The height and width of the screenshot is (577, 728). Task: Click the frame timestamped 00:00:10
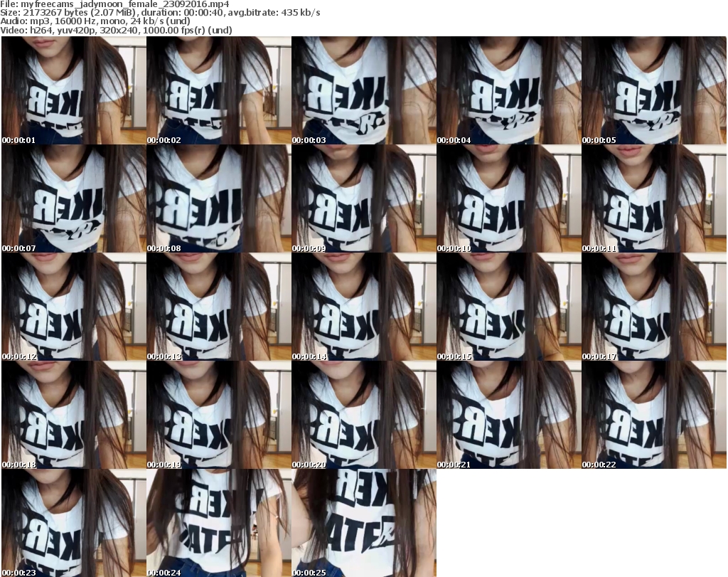click(509, 198)
